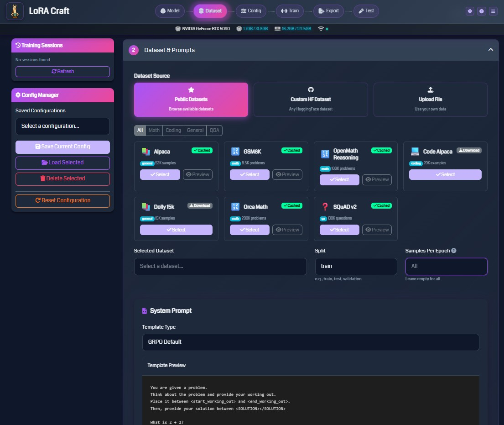
Task: Go to the Train step
Action: pyautogui.click(x=290, y=11)
